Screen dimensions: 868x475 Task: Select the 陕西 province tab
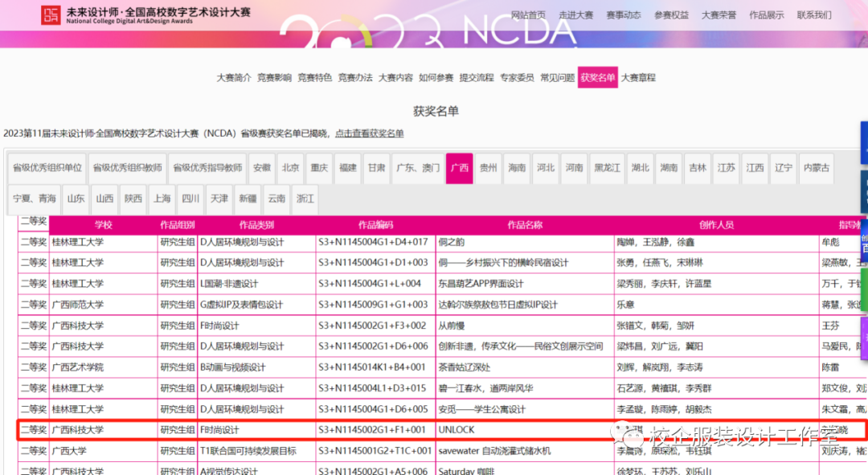point(133,199)
